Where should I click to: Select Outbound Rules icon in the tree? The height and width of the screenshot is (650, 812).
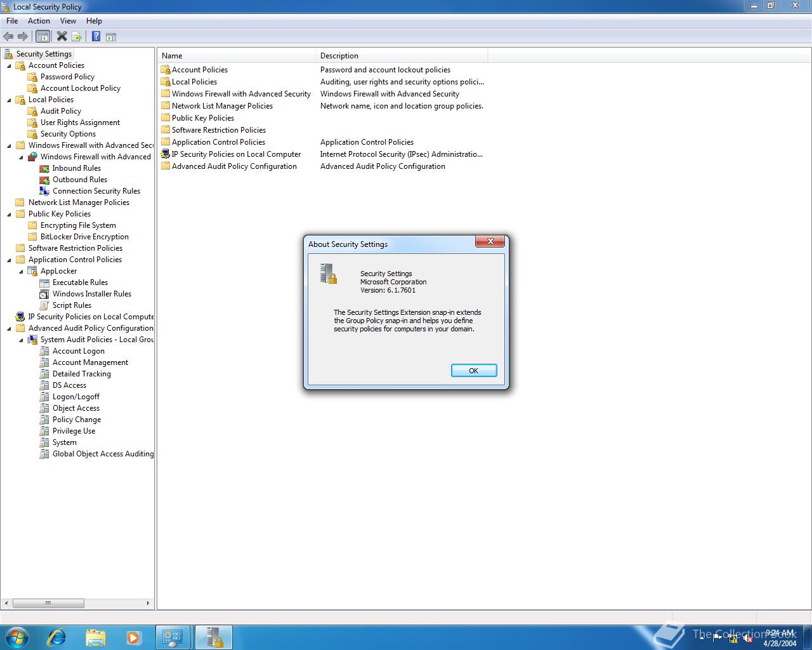pos(44,180)
